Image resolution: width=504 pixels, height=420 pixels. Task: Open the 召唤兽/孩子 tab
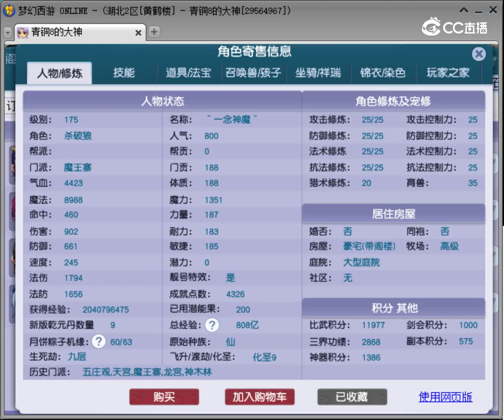click(x=253, y=73)
